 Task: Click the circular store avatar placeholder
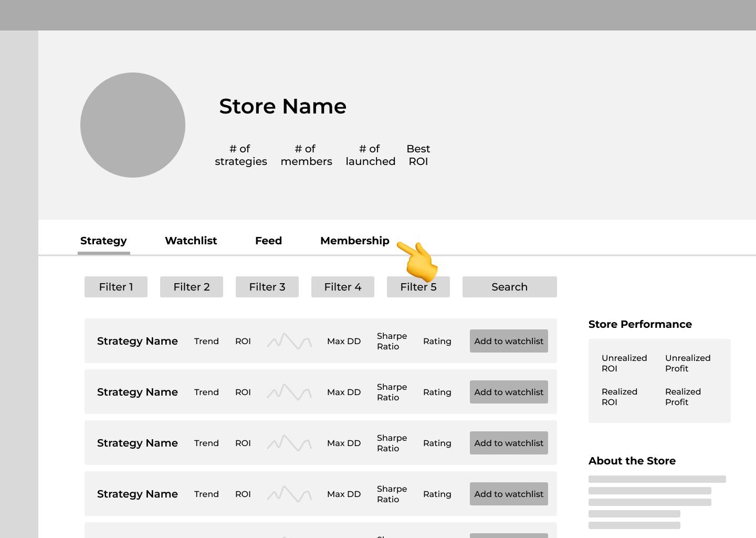click(x=133, y=125)
